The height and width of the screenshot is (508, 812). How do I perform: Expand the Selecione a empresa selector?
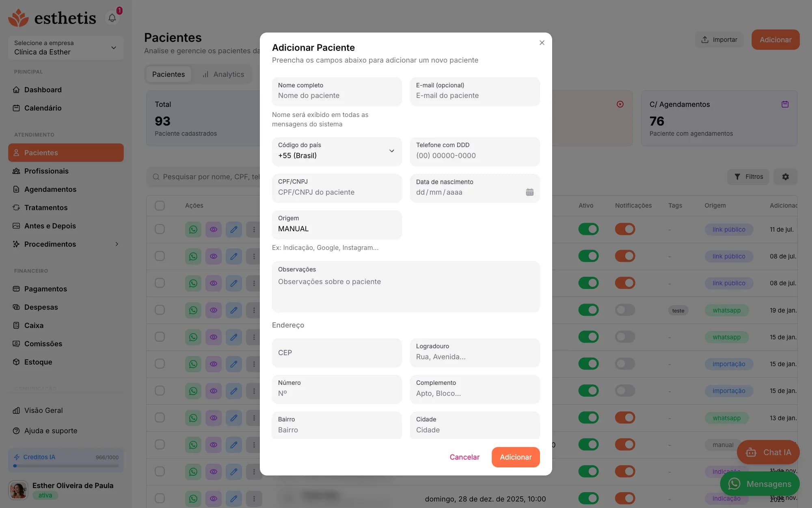click(x=66, y=48)
